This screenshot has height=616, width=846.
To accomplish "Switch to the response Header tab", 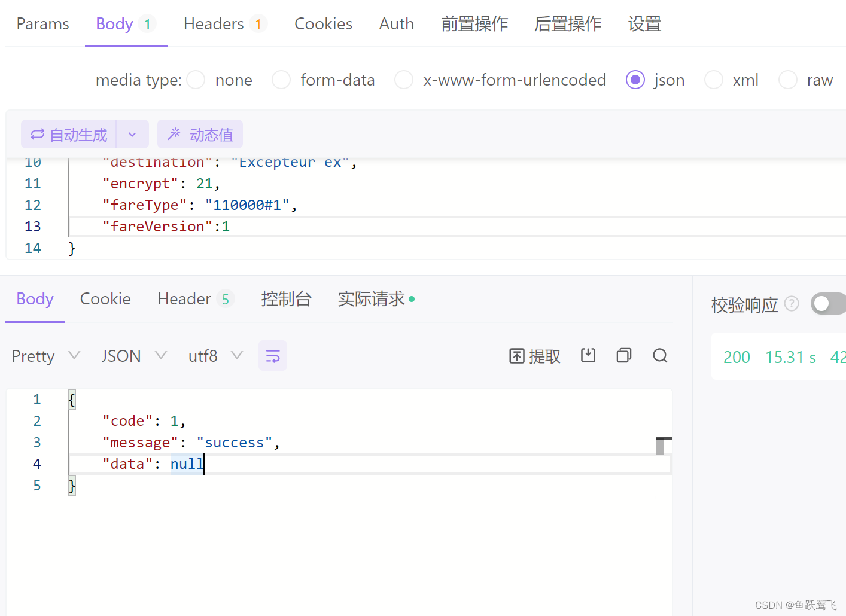I will click(196, 299).
